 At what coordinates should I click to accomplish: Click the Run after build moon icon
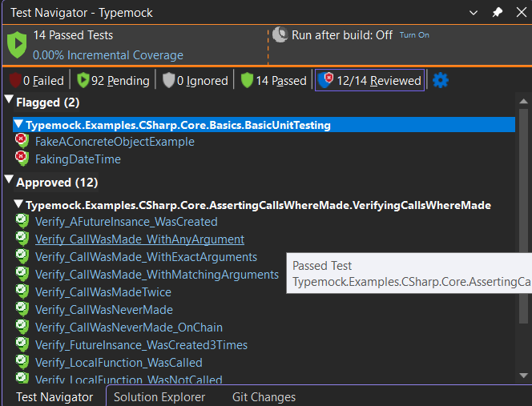tap(280, 34)
